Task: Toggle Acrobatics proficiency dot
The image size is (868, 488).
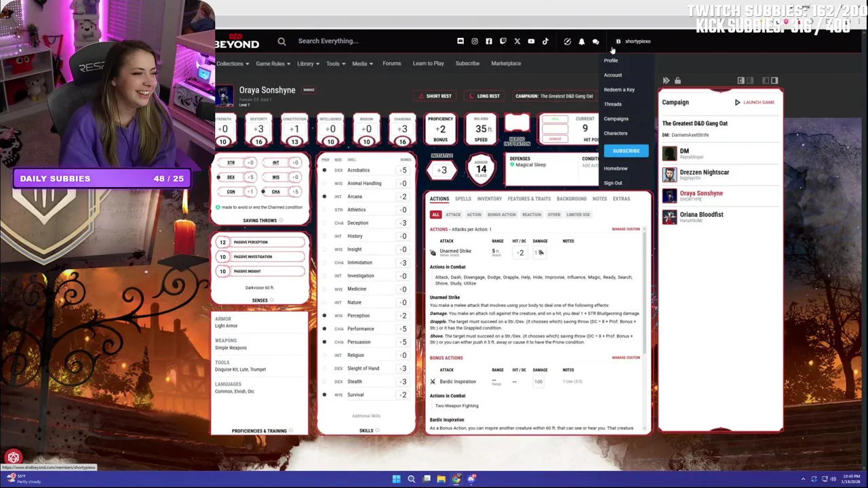Action: pos(324,170)
